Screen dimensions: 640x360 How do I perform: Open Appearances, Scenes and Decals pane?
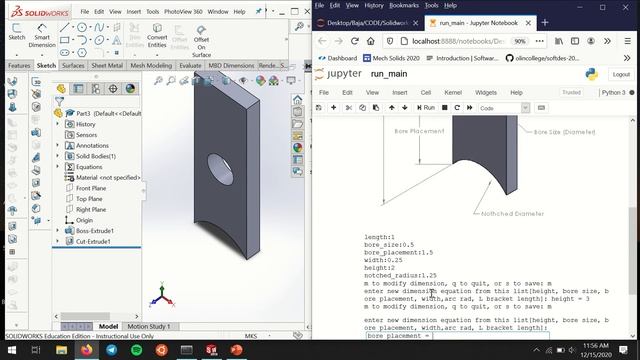[298, 147]
